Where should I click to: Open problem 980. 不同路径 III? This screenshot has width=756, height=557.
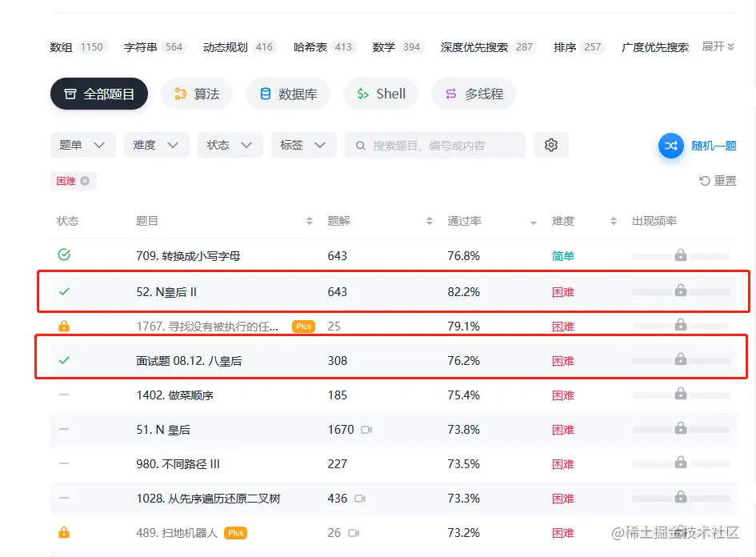tap(178, 464)
